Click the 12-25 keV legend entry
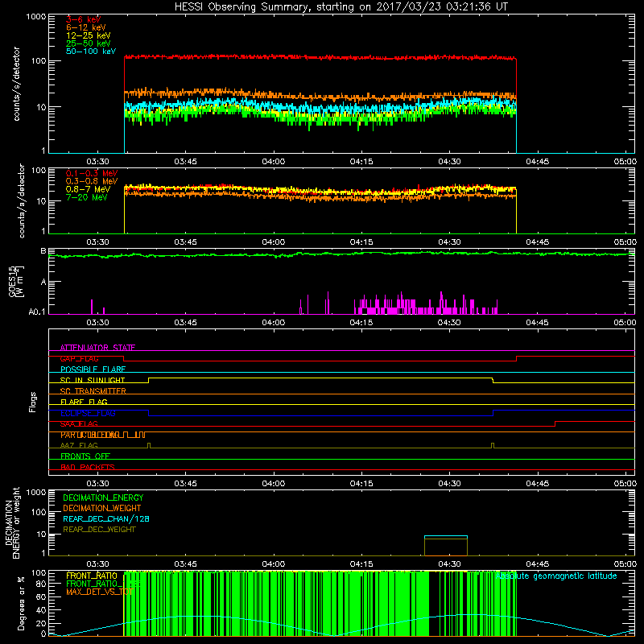 point(88,35)
